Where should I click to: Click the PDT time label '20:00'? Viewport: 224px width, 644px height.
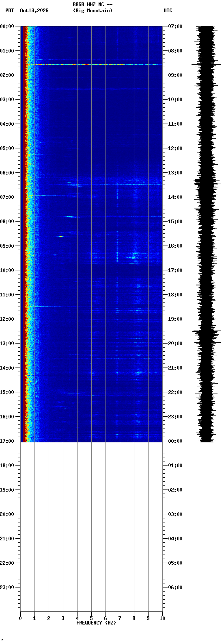coord(8,514)
